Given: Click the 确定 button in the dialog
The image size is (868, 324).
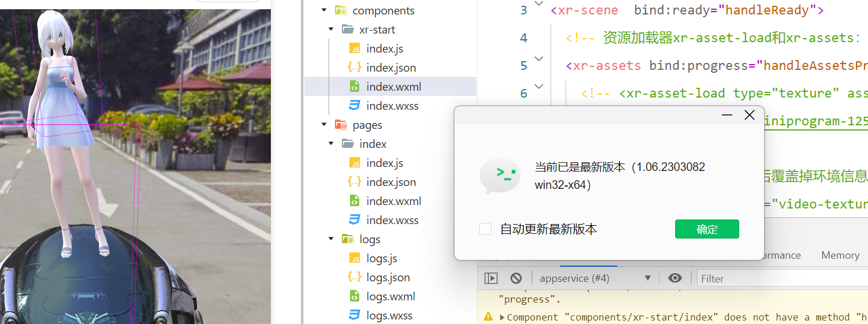Looking at the screenshot, I should (707, 229).
